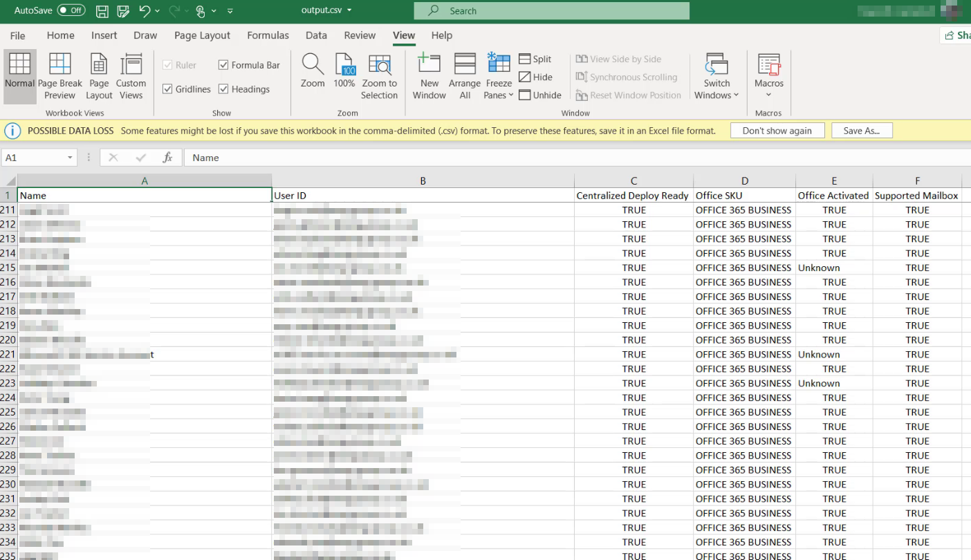Open the Name Box dropdown arrow
Screen dimensions: 971x560
click(x=70, y=158)
